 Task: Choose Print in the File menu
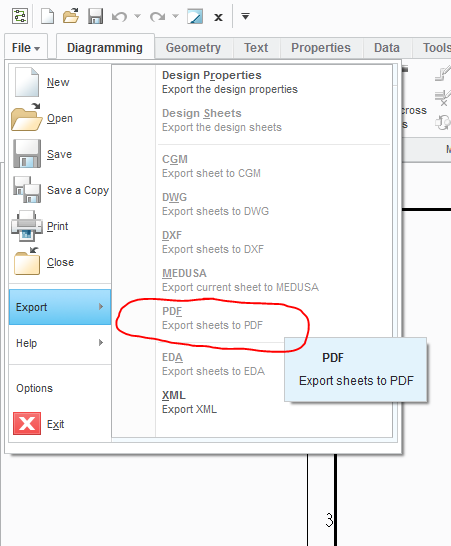[x=60, y=226]
